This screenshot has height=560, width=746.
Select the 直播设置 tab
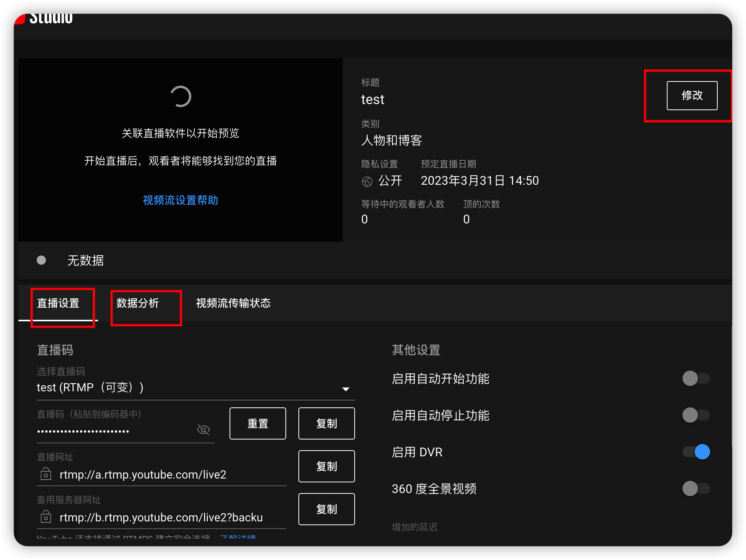pos(58,303)
